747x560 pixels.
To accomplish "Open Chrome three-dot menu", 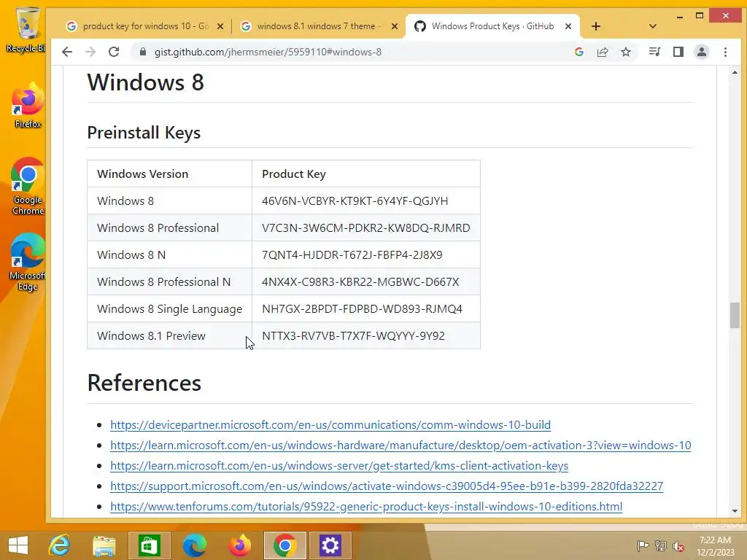I will tap(725, 52).
